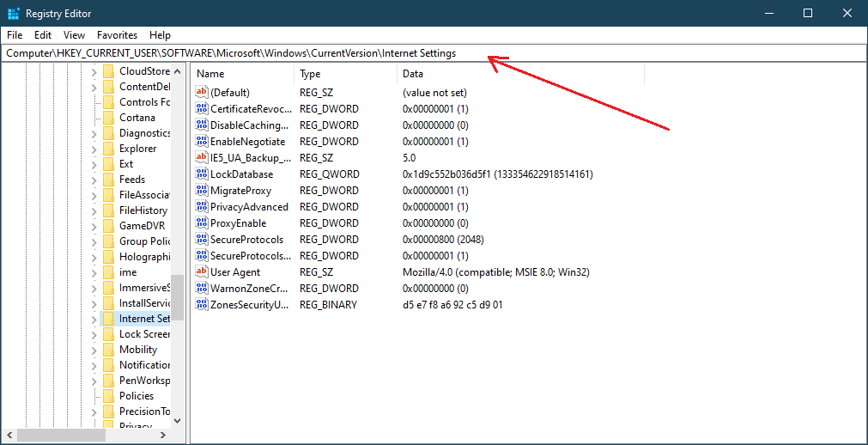Click the Mobility folder icon

coord(108,350)
